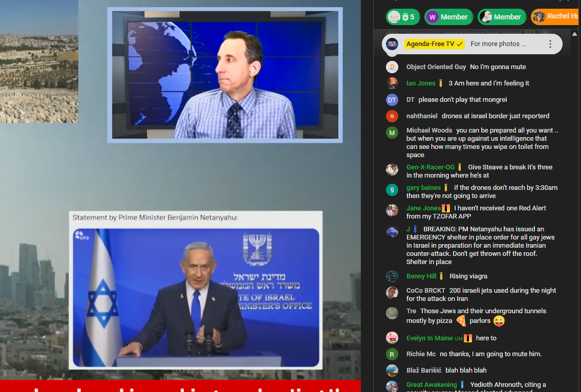Click Jane Jones avatar

click(x=392, y=210)
